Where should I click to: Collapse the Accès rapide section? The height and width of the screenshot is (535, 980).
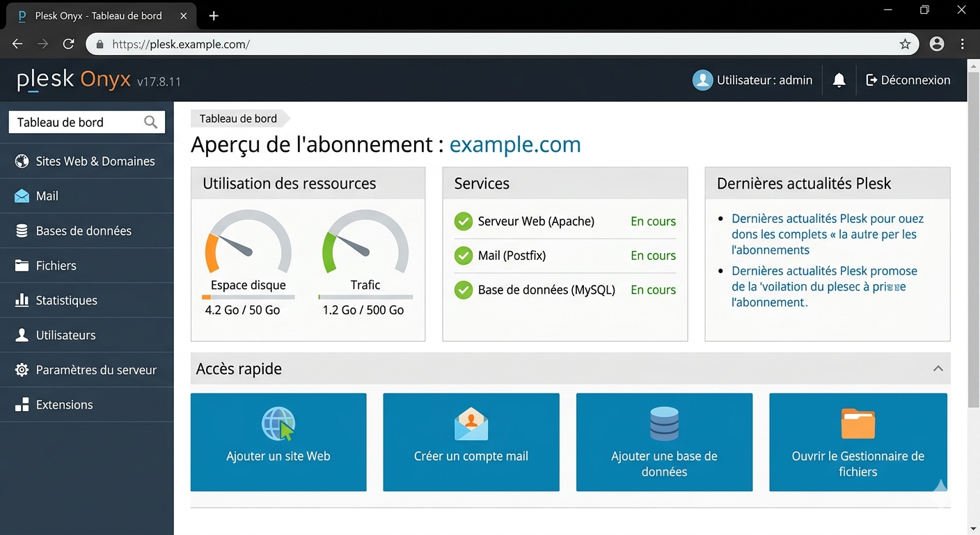click(x=938, y=369)
